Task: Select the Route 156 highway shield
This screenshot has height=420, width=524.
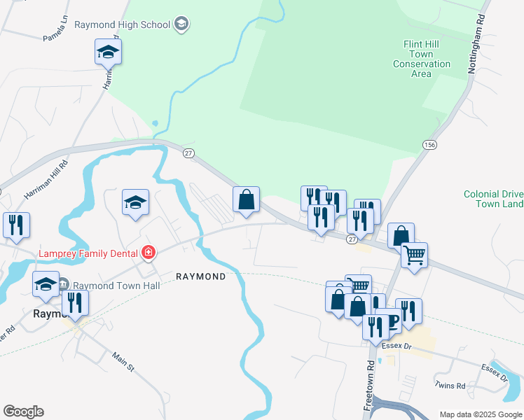Action: click(x=429, y=145)
